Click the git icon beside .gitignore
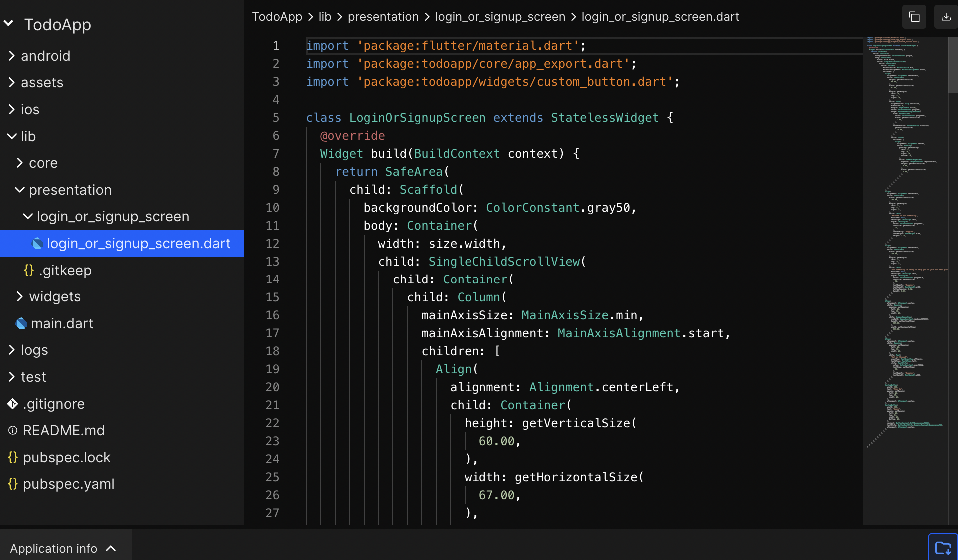 (13, 404)
